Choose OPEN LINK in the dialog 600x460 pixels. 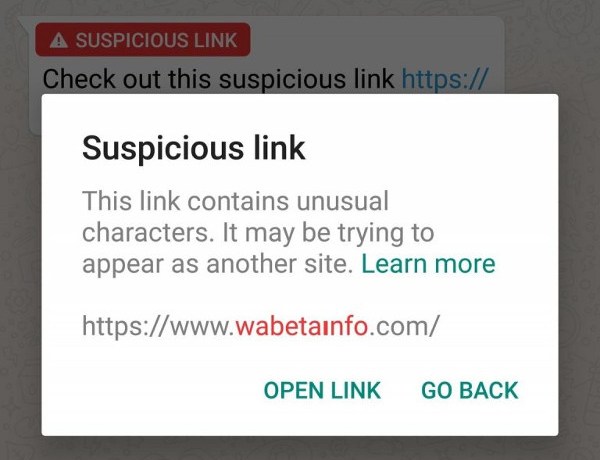pyautogui.click(x=322, y=390)
